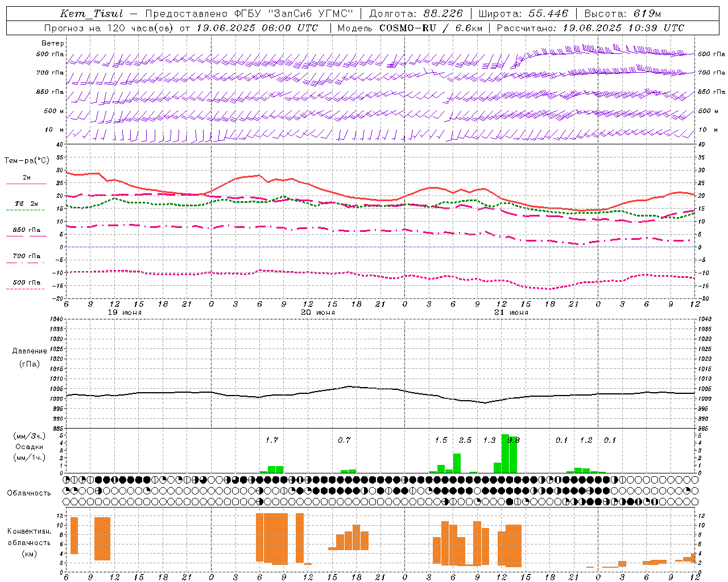Image resolution: width=728 pixels, height=582 pixels.
Task: Click the 9.8 precipitation total value
Action: pos(514,440)
